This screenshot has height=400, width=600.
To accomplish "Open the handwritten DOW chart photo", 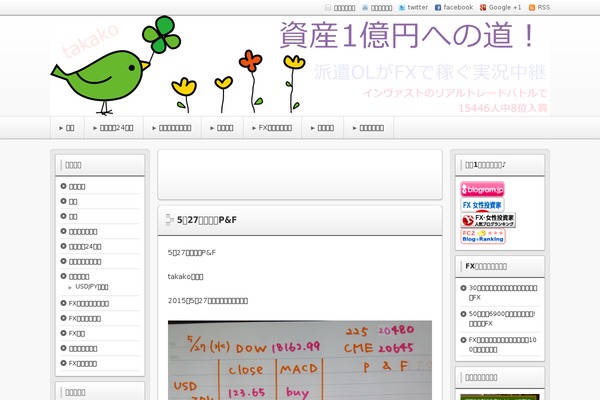I will pos(300,360).
